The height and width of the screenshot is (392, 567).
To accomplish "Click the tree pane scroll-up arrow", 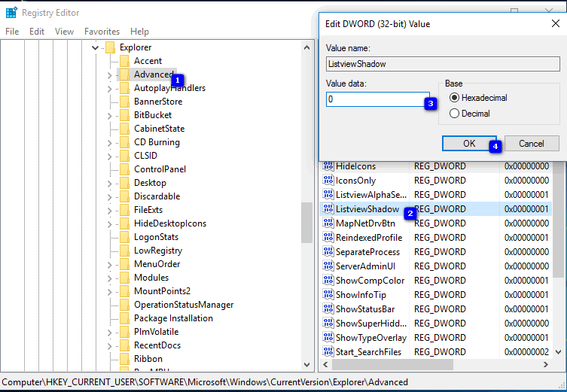I will [x=306, y=47].
